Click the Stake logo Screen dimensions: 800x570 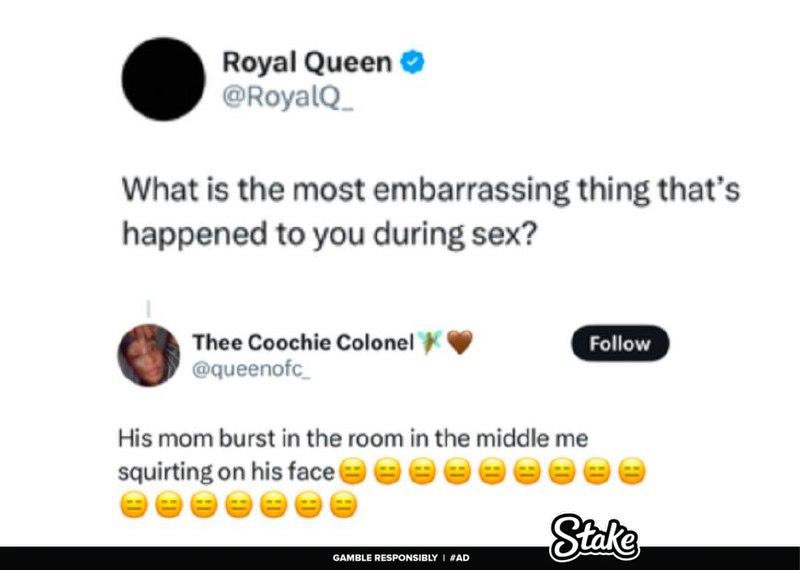point(595,539)
